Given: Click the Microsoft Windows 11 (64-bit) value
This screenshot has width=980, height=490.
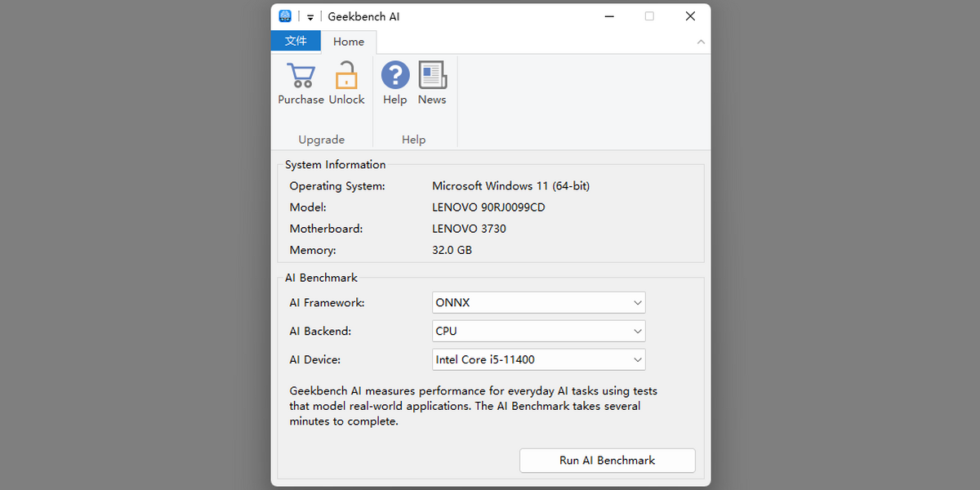Looking at the screenshot, I should coord(510,186).
